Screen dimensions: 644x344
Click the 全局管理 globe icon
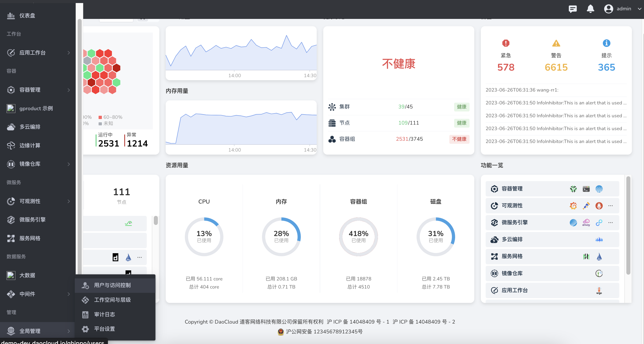pos(11,331)
